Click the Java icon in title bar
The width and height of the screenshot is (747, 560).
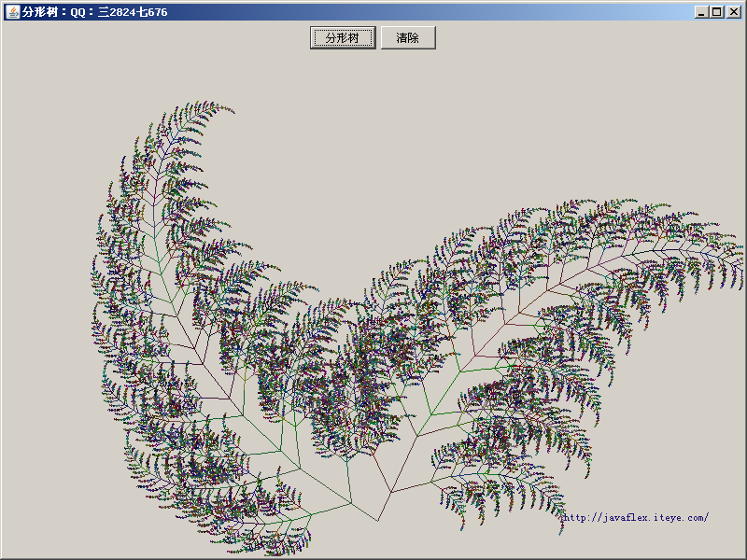13,12
